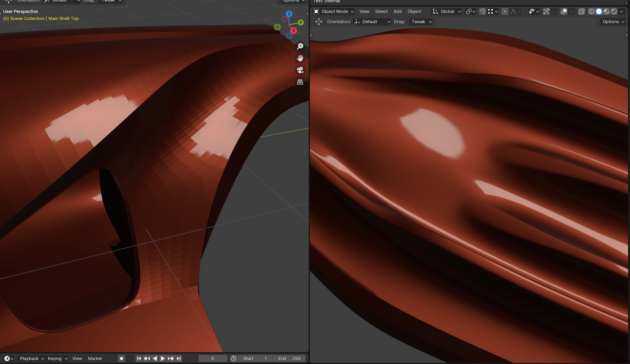Screen dimensions: 630x364
Task: Expand the left viewport sidebar arrow
Action: (307, 14)
